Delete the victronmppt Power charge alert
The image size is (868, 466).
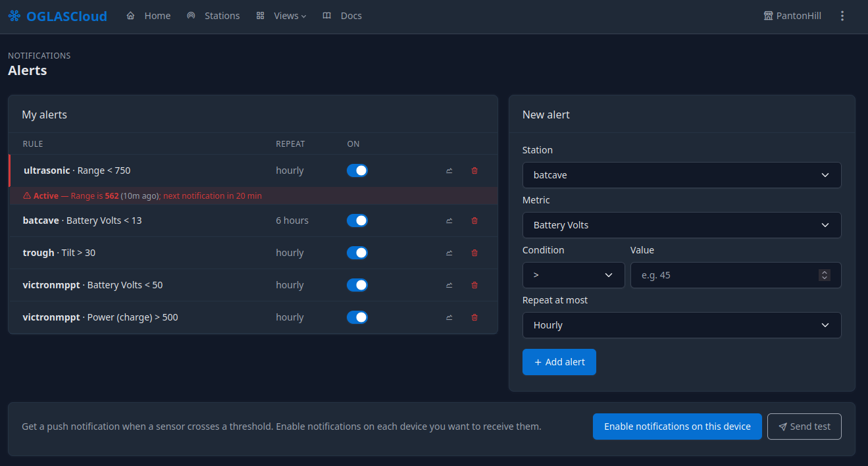474,317
